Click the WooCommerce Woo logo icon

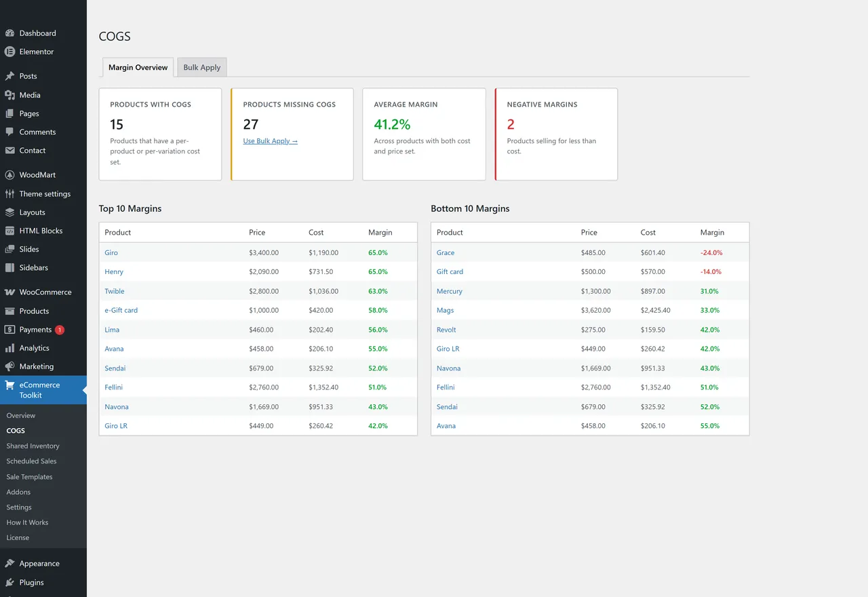click(9, 292)
